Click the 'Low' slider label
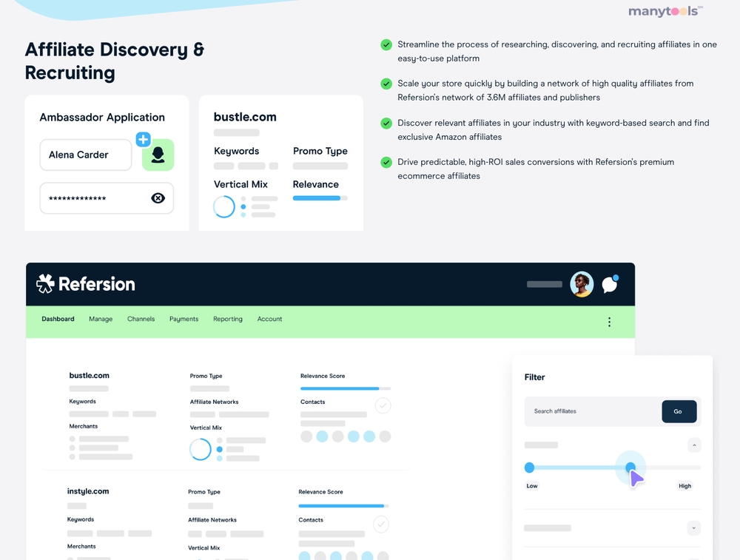Image resolution: width=740 pixels, height=560 pixels. 532,486
